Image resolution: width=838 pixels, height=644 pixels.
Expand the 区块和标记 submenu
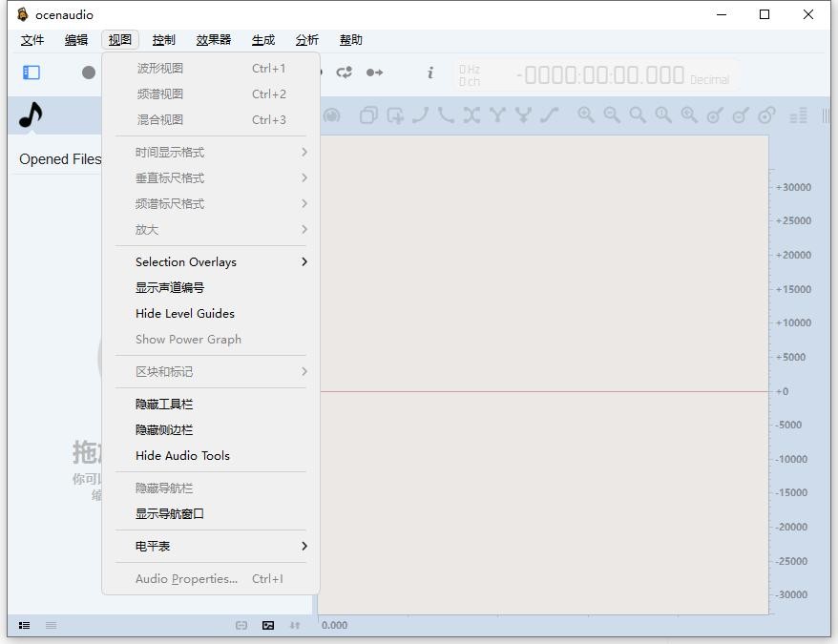click(x=211, y=371)
